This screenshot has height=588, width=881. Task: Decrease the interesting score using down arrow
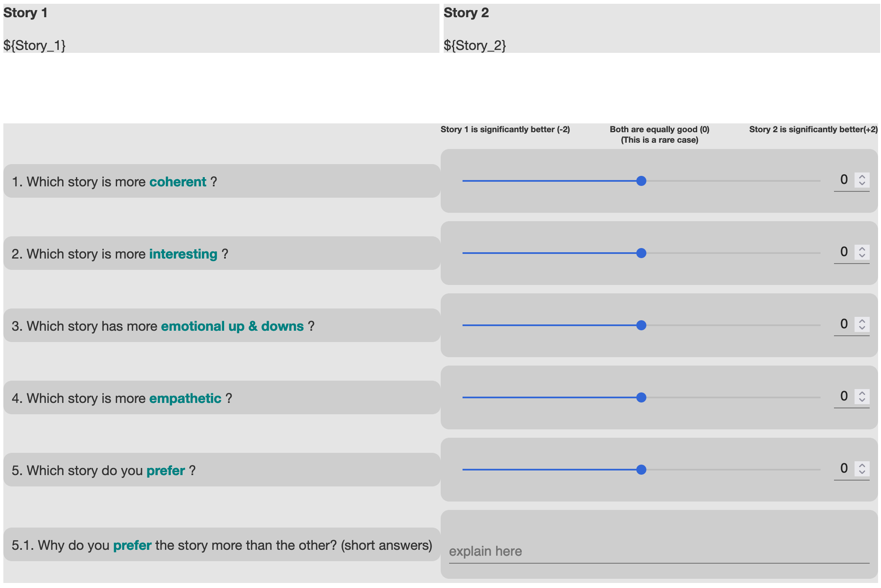[x=862, y=256]
